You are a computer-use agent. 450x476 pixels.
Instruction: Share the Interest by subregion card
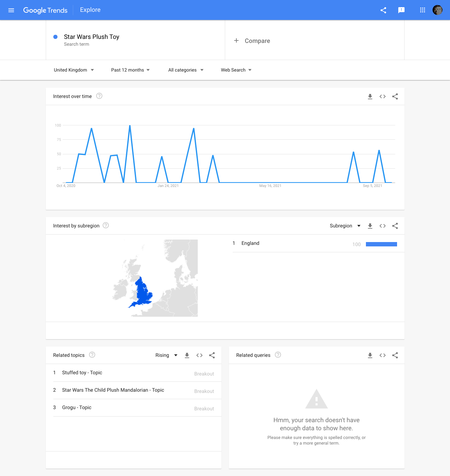395,226
